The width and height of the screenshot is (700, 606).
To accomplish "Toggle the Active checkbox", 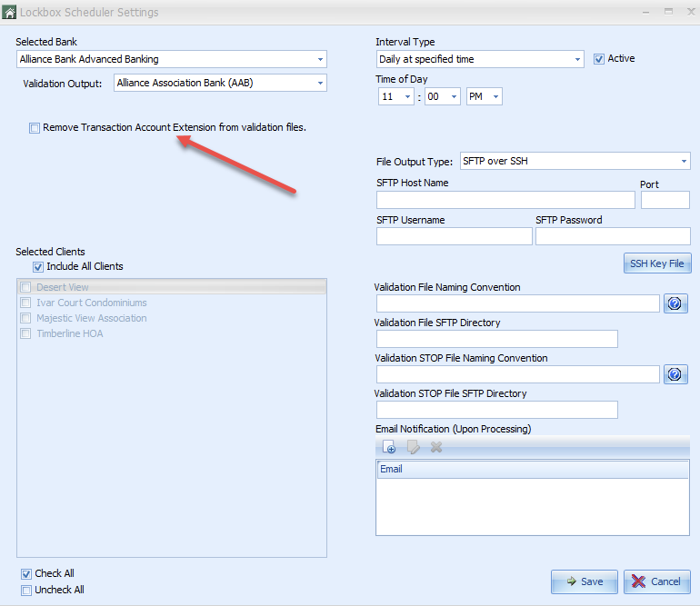I will click(x=598, y=59).
